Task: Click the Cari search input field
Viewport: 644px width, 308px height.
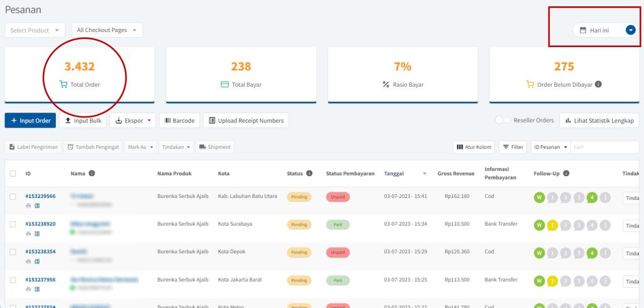Action: click(604, 147)
